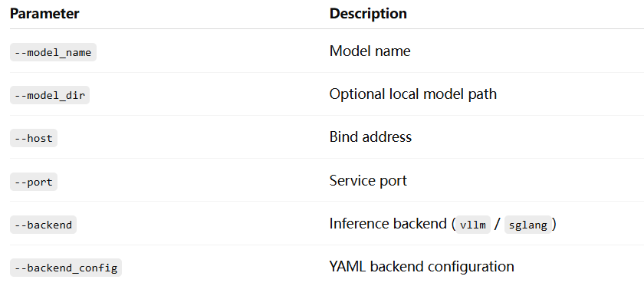Click the 'Model name' description text
The width and height of the screenshot is (644, 286).
[x=370, y=51]
